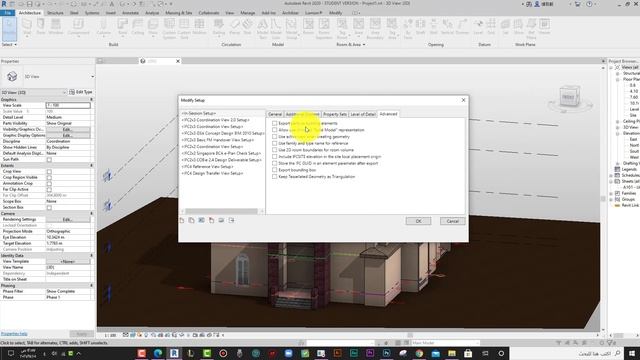Select the Roof tool in ribbon

point(122,27)
